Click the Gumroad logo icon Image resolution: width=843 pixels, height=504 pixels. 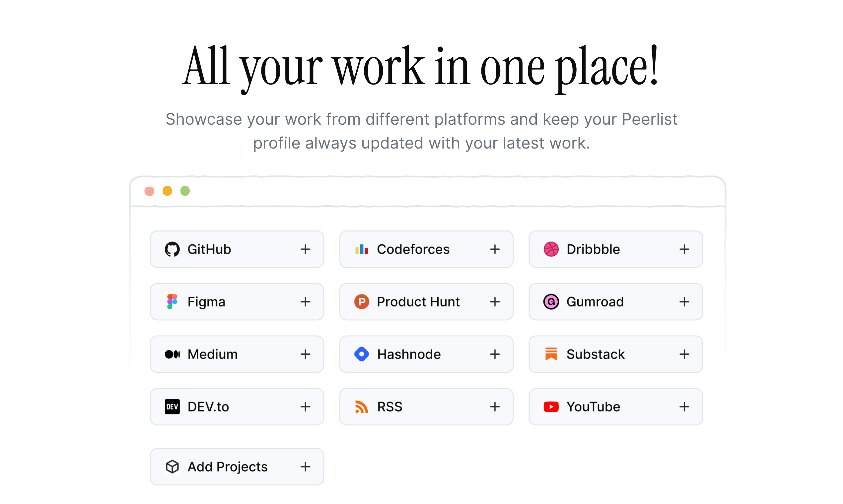[x=551, y=302]
